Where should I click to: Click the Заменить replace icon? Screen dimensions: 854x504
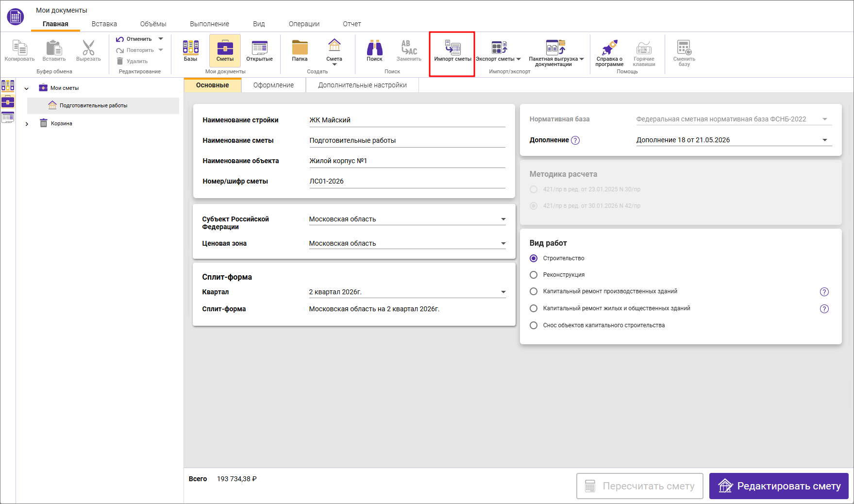coord(409,47)
